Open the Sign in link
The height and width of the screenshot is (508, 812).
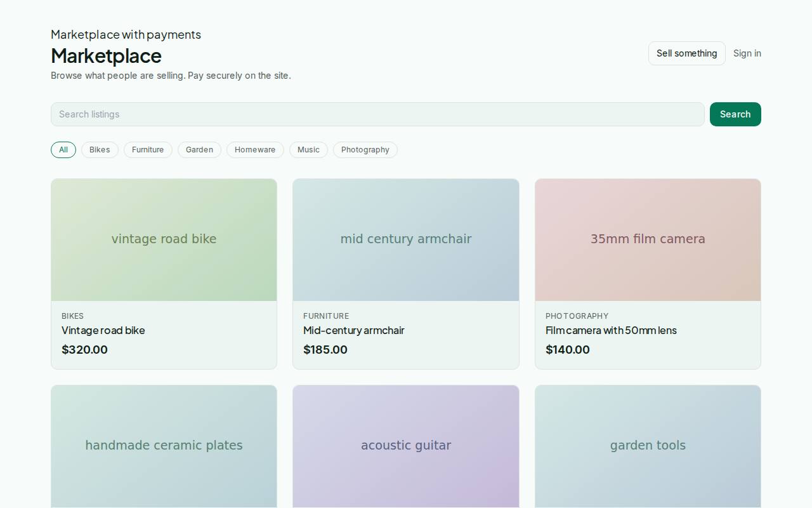coord(747,53)
